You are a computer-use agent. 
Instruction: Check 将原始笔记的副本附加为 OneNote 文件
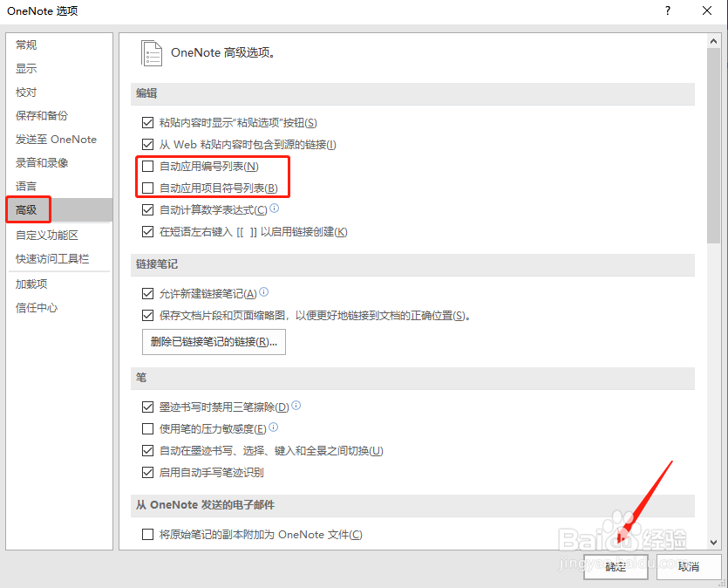[x=147, y=535]
